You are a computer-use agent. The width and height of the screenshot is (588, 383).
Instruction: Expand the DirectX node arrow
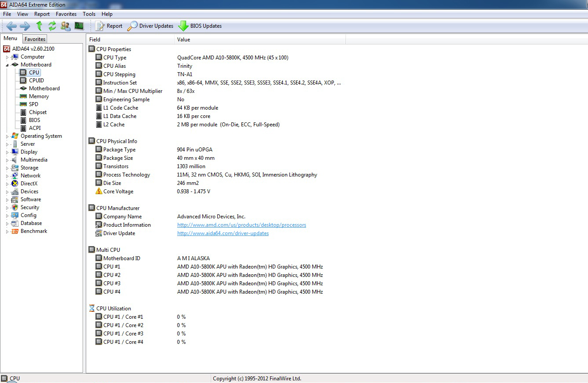click(7, 184)
